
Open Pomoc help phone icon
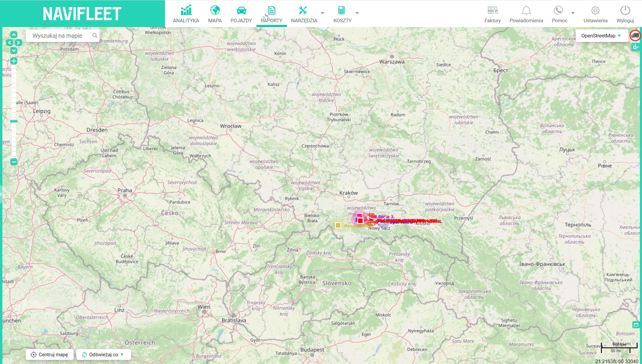click(559, 14)
